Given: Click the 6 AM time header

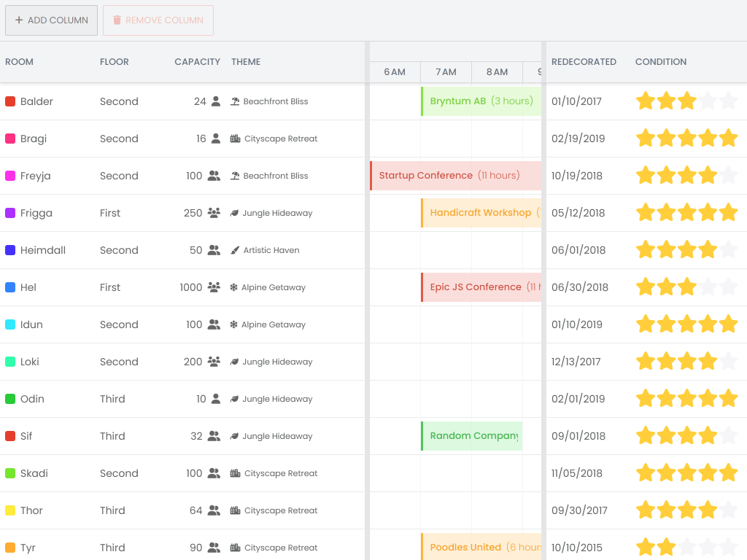Looking at the screenshot, I should [x=395, y=72].
